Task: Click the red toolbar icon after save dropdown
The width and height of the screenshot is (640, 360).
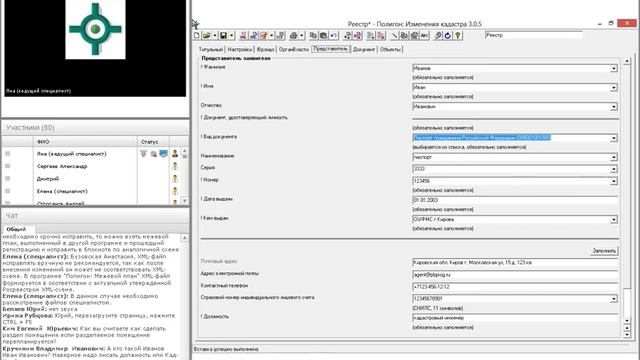Action: click(243, 36)
